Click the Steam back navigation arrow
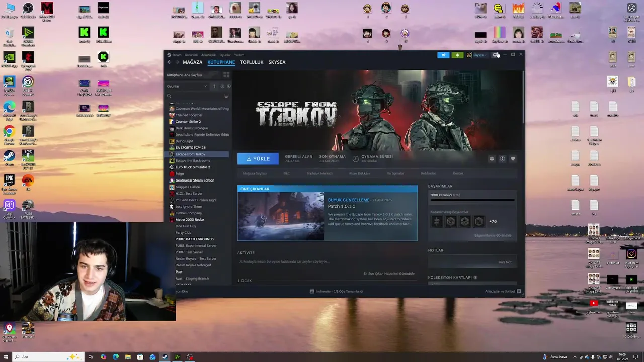Viewport: 644px width, 362px height. [x=170, y=62]
